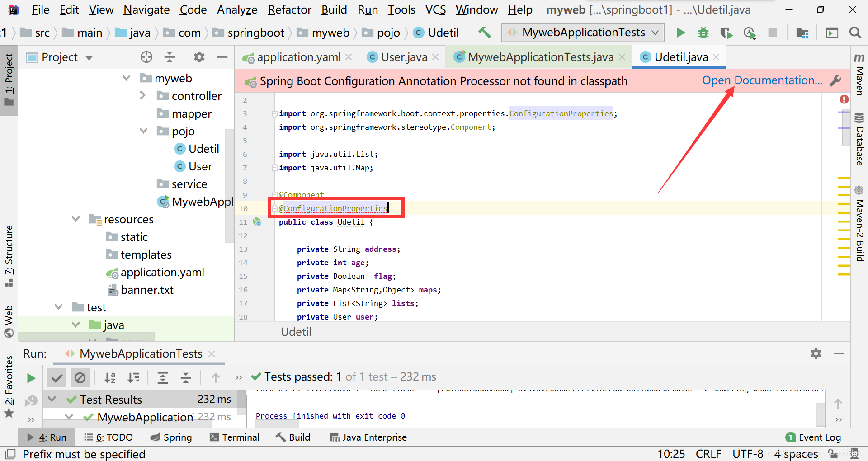Collapse the resources folder

[x=75, y=219]
